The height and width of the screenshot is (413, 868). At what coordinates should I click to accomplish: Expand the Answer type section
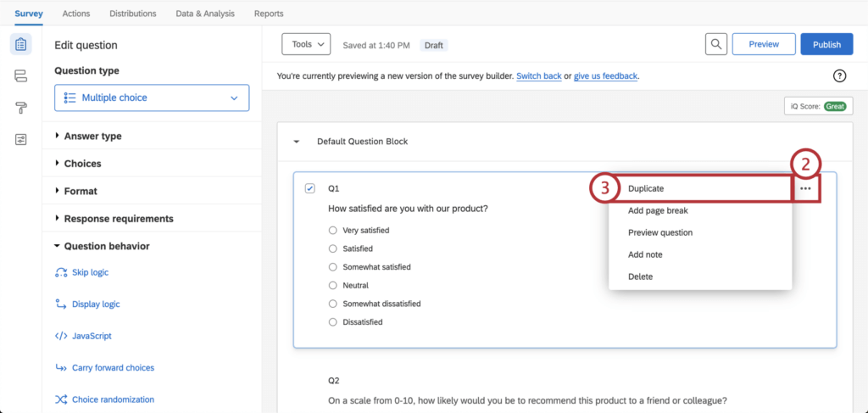92,136
